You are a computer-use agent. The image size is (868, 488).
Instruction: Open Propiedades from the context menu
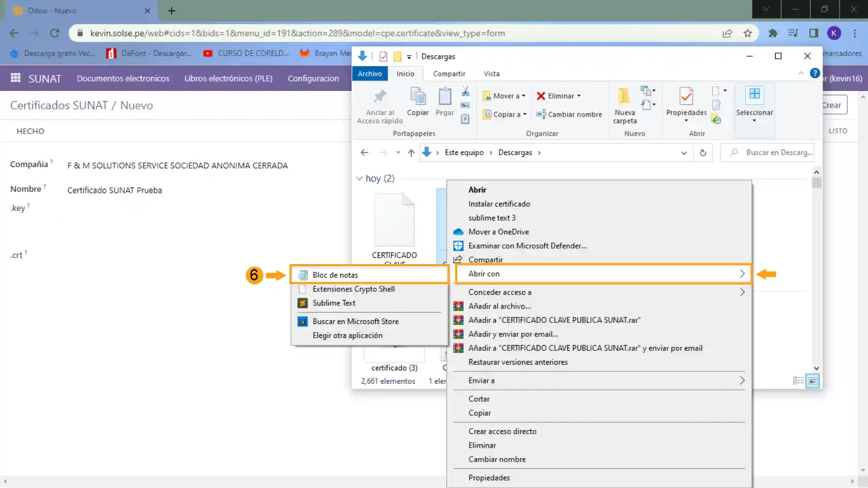point(489,478)
